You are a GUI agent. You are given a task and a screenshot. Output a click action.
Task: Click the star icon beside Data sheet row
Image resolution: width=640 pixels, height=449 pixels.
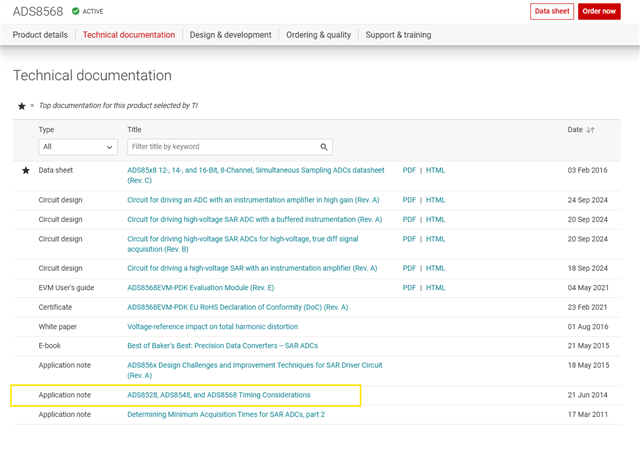[x=26, y=170]
